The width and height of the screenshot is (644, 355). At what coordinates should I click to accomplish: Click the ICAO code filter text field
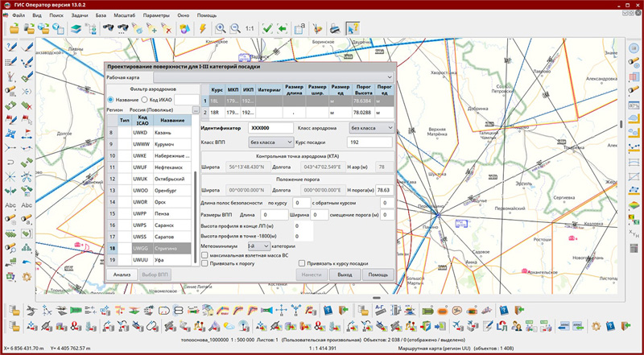[187, 100]
